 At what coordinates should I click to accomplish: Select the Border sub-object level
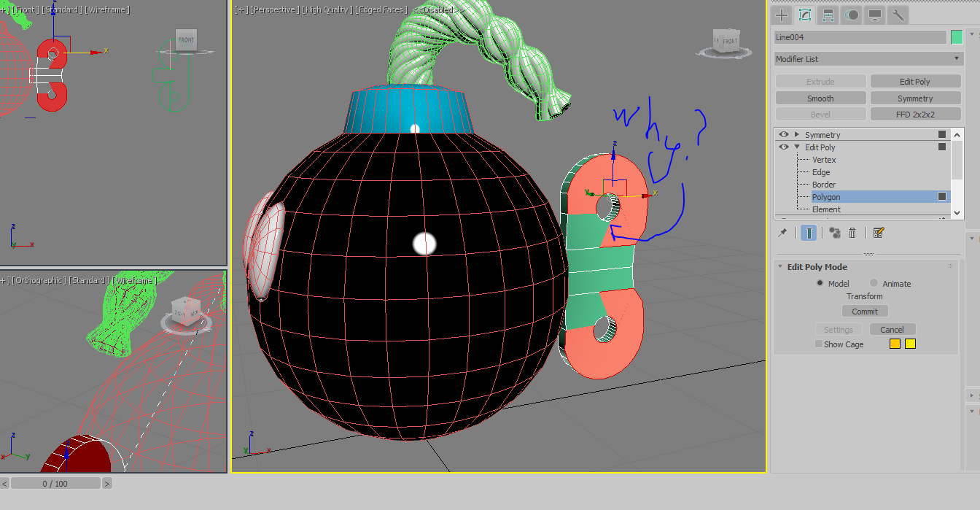click(x=824, y=185)
